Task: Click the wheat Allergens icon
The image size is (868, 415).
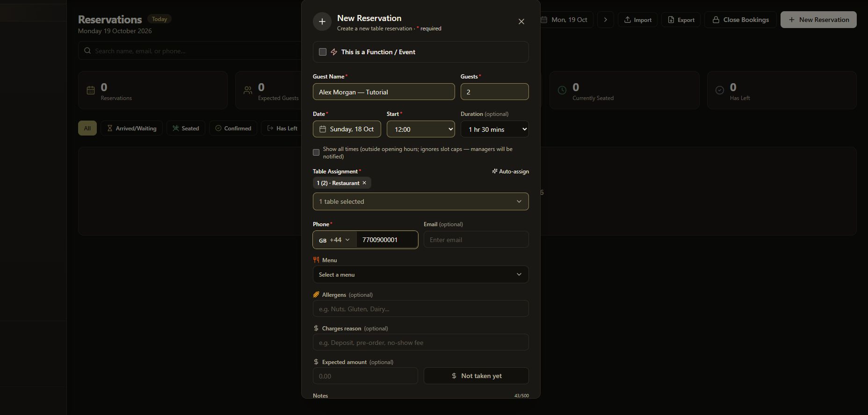Action: [316, 294]
